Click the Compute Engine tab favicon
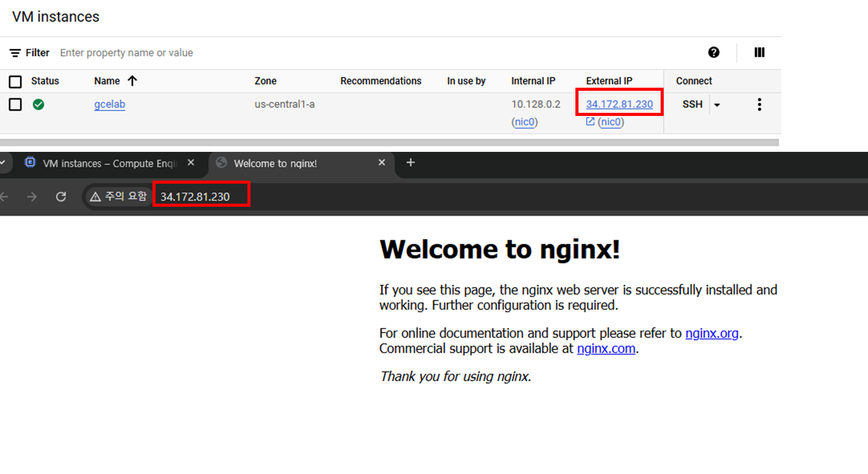 pos(30,163)
